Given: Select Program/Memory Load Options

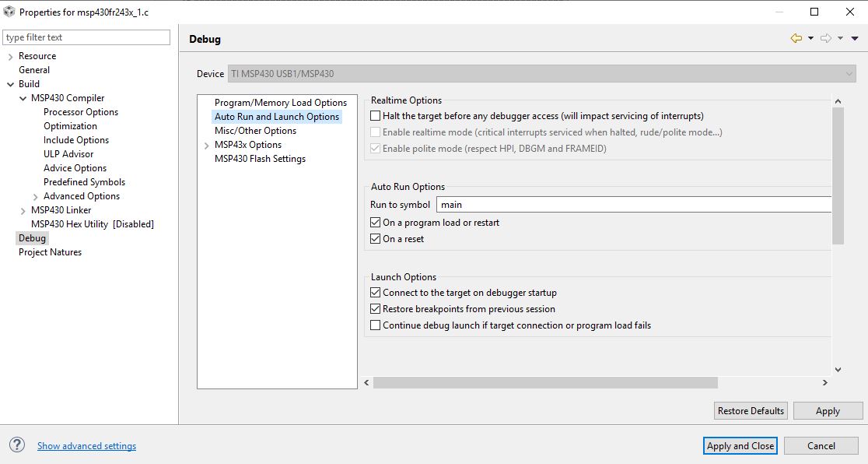Looking at the screenshot, I should point(280,103).
